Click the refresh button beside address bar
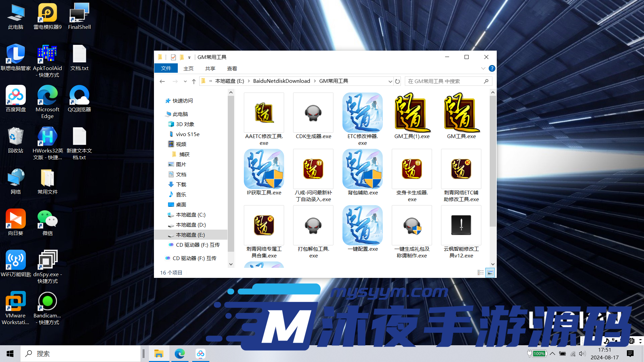The height and width of the screenshot is (362, 644). click(x=397, y=81)
